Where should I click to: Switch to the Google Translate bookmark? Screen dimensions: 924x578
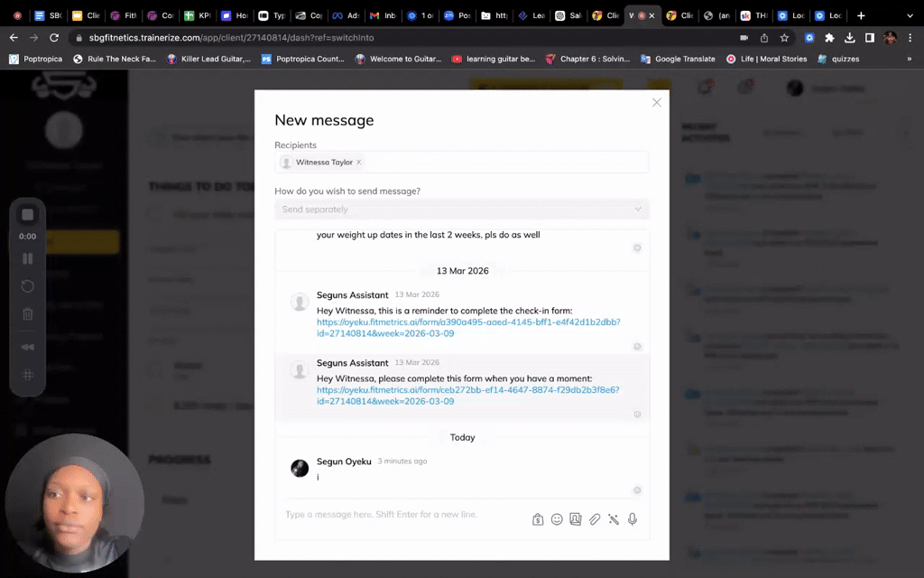(678, 59)
